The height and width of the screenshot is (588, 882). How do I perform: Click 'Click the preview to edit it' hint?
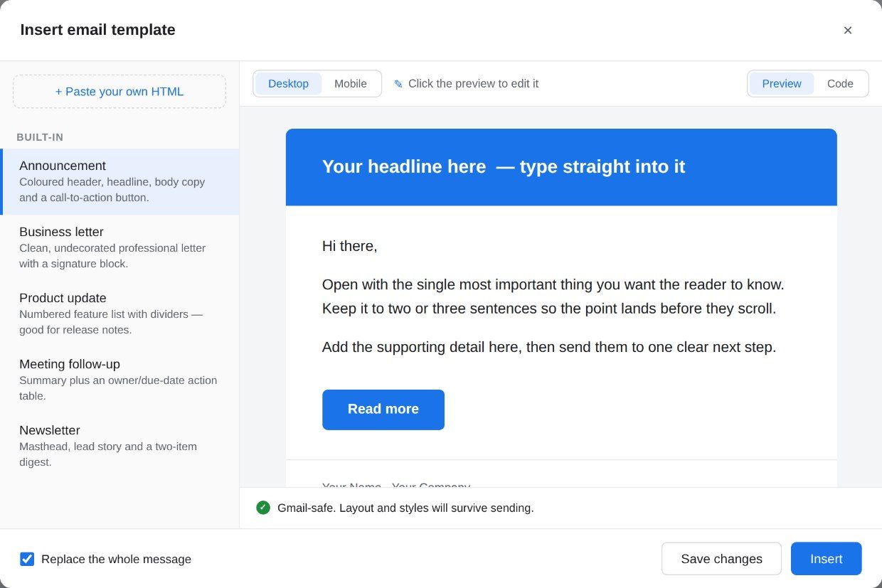point(473,84)
